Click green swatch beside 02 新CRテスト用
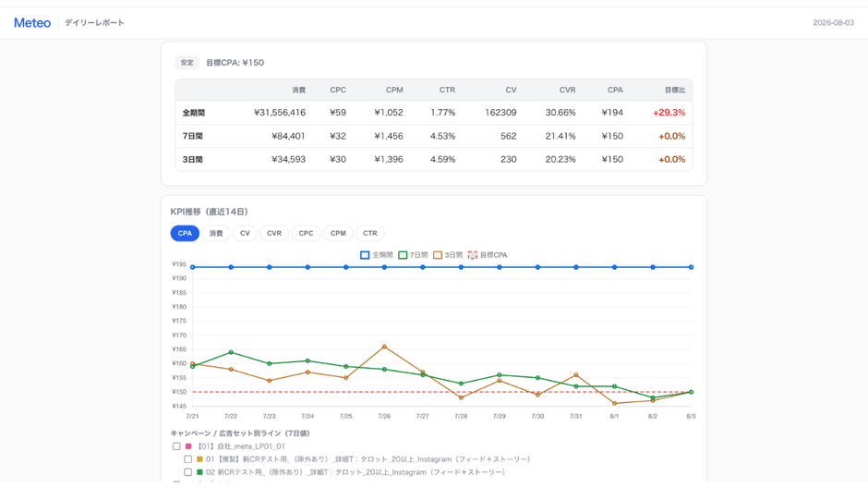The image size is (868, 488). 199,472
